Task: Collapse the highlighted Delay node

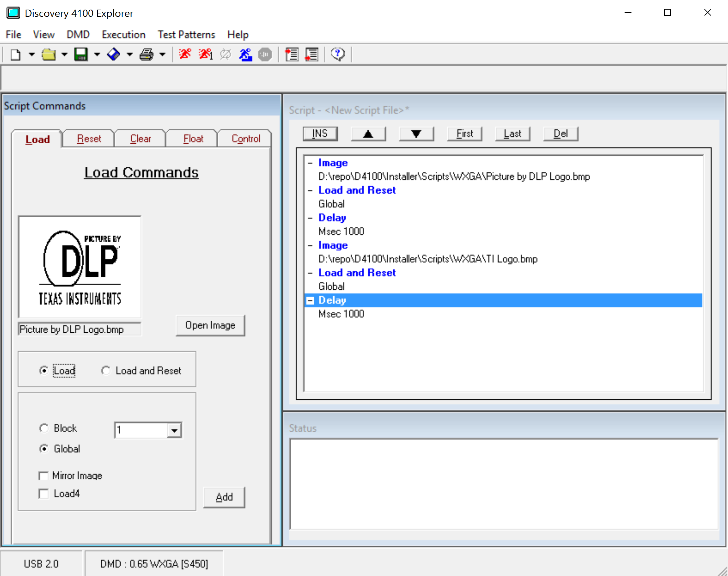Action: 310,301
